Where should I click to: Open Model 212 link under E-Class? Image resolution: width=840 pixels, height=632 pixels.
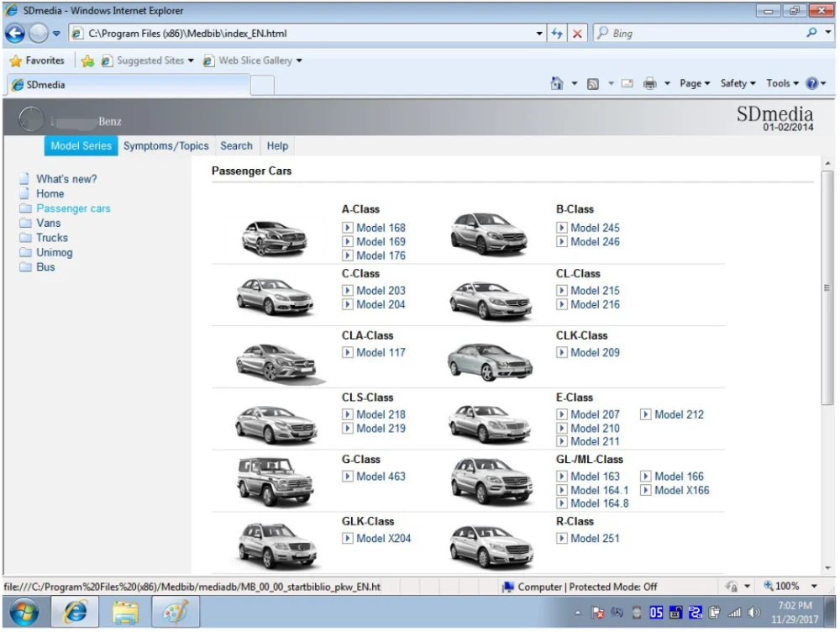[680, 414]
